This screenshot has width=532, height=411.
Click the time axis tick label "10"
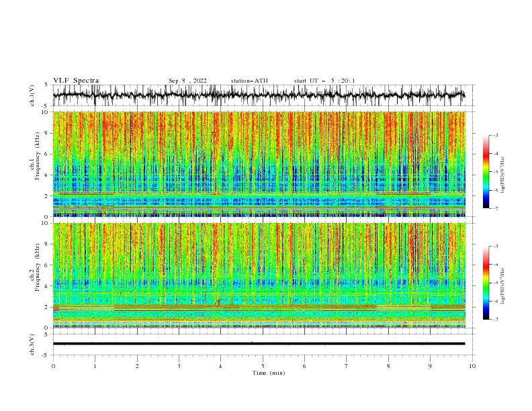point(472,366)
